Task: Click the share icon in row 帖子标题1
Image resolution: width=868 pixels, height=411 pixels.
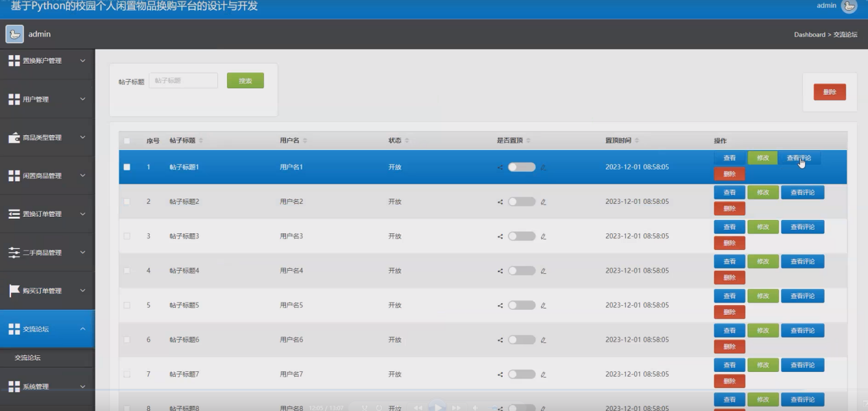Action: click(500, 167)
